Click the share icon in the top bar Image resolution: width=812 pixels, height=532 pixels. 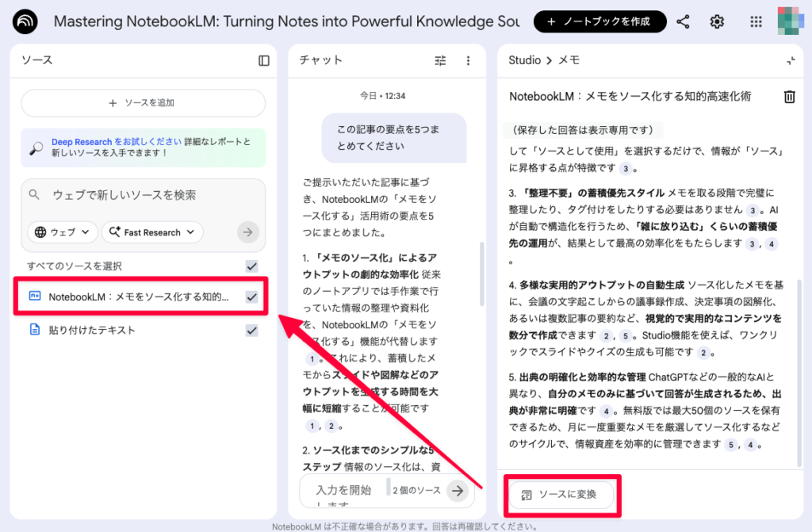(x=683, y=21)
